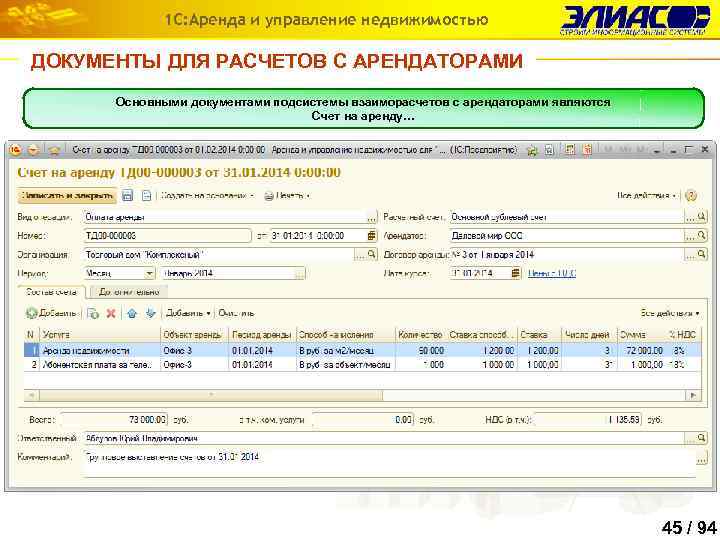Click the Сумма column header
Viewport: 720px width, 540px height.
coord(641,335)
